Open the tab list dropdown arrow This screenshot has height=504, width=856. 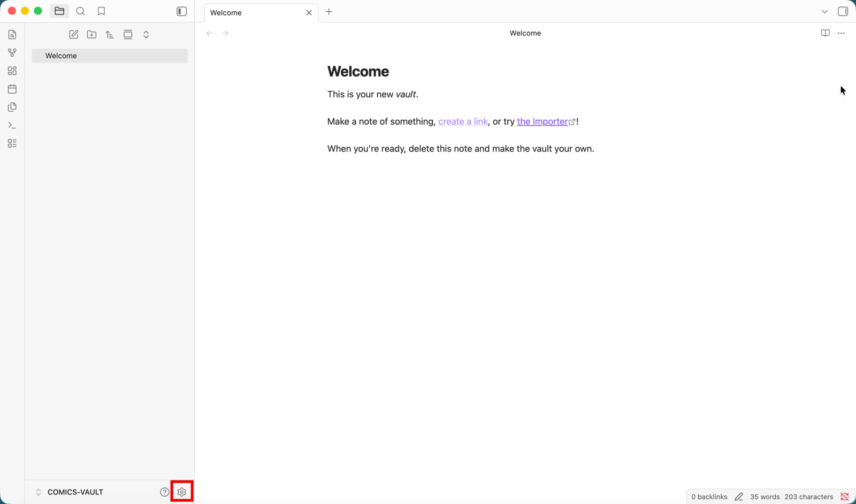[824, 11]
